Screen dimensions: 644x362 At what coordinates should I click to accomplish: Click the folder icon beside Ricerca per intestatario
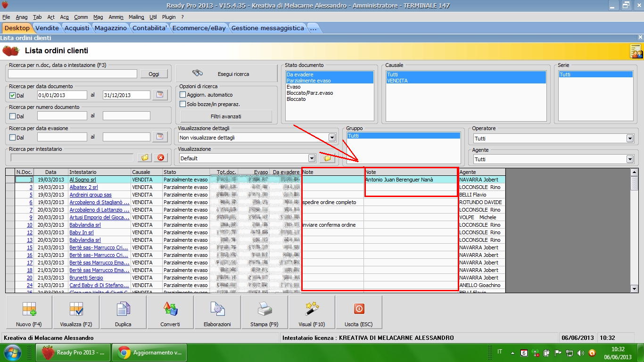[x=145, y=157]
